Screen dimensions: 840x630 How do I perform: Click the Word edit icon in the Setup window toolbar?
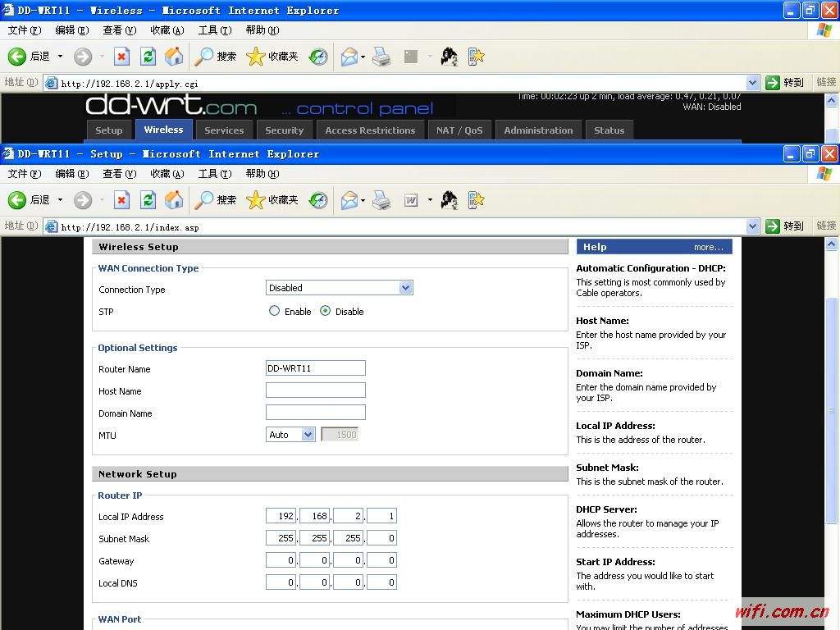pos(411,200)
